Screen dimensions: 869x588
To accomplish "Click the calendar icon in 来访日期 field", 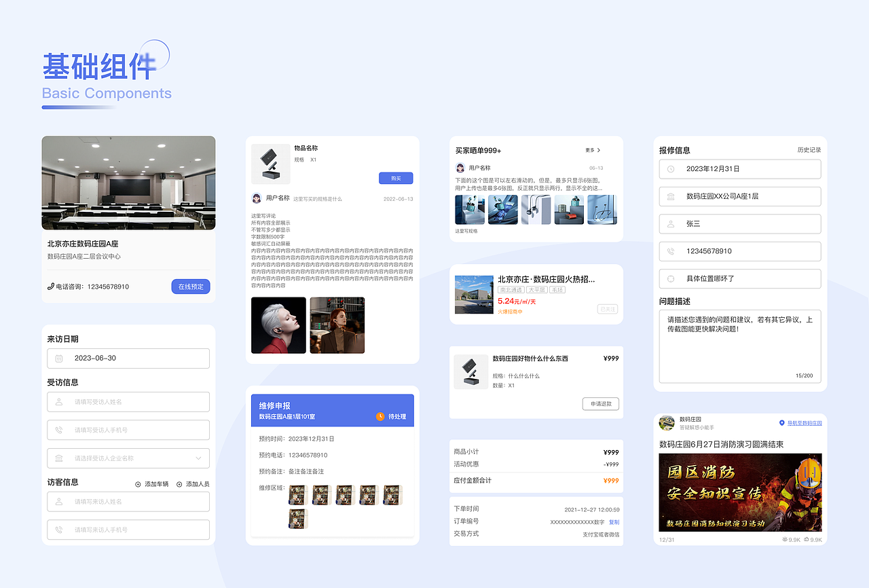I will point(59,359).
